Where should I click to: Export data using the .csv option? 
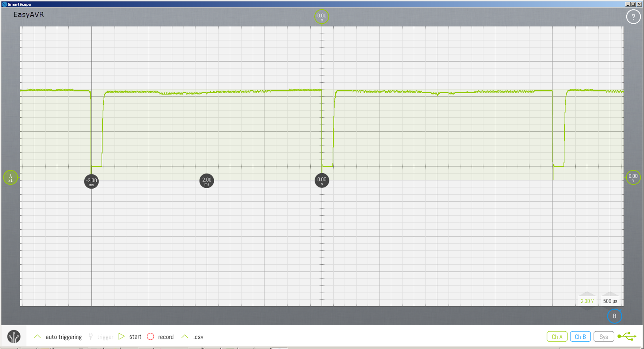coord(193,337)
